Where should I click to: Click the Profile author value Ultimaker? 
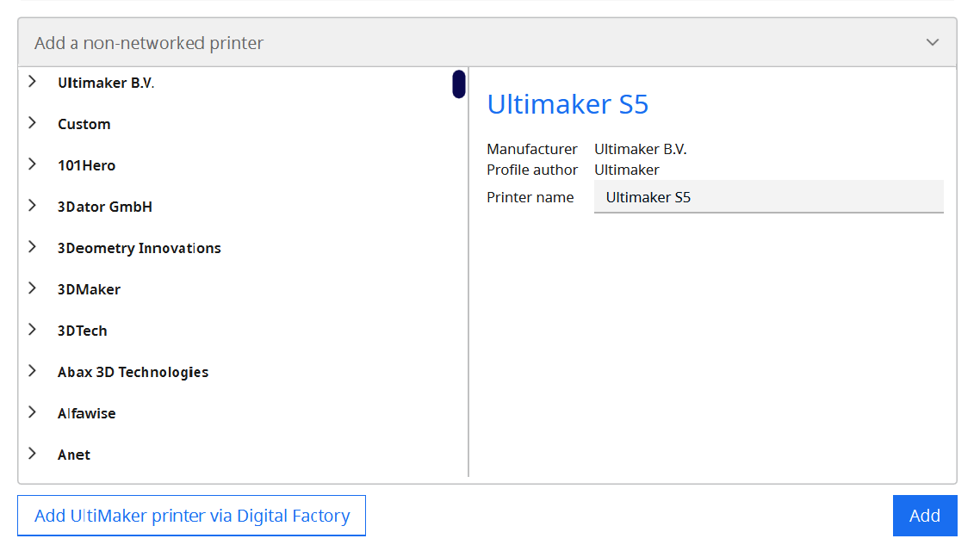tap(626, 170)
